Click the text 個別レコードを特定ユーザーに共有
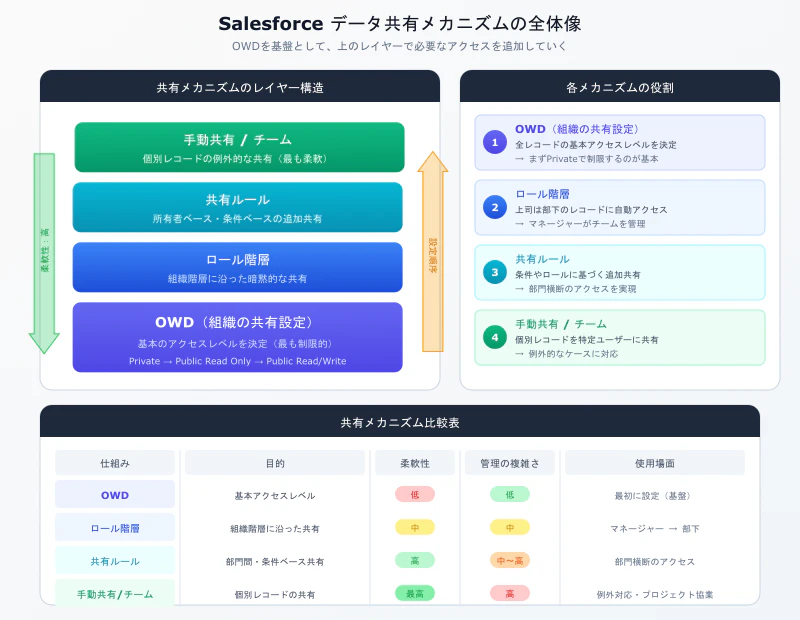The image size is (800, 620). click(587, 340)
